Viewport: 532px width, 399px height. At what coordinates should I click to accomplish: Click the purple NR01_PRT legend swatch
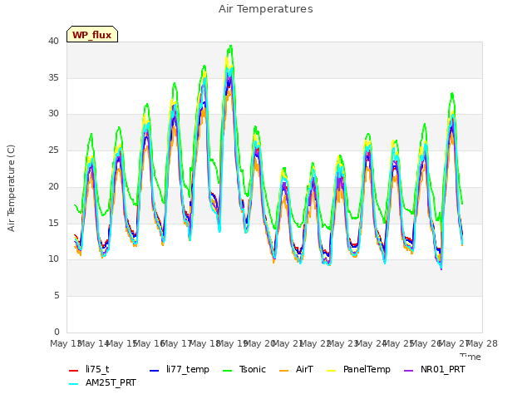coord(409,371)
